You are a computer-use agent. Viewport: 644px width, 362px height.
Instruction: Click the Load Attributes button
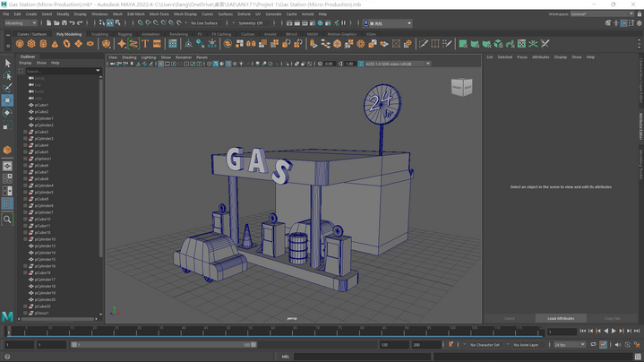pyautogui.click(x=561, y=318)
